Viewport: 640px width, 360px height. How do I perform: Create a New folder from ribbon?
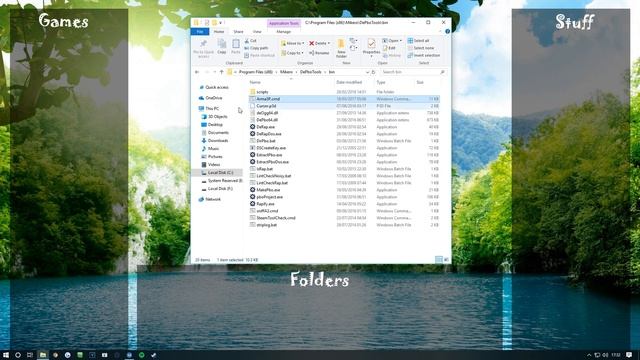point(341,48)
